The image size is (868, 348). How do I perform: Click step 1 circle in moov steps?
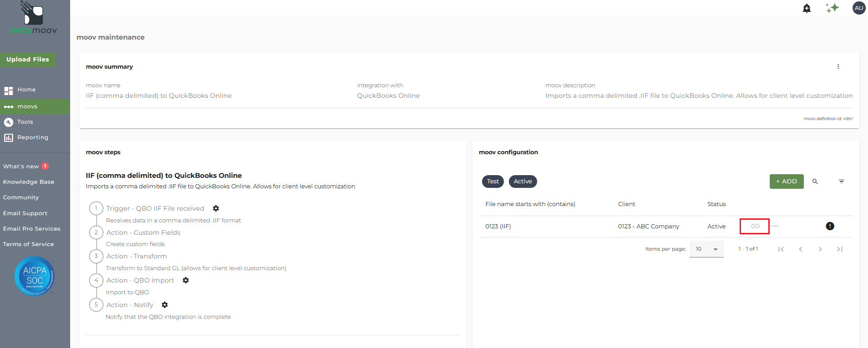pos(96,208)
